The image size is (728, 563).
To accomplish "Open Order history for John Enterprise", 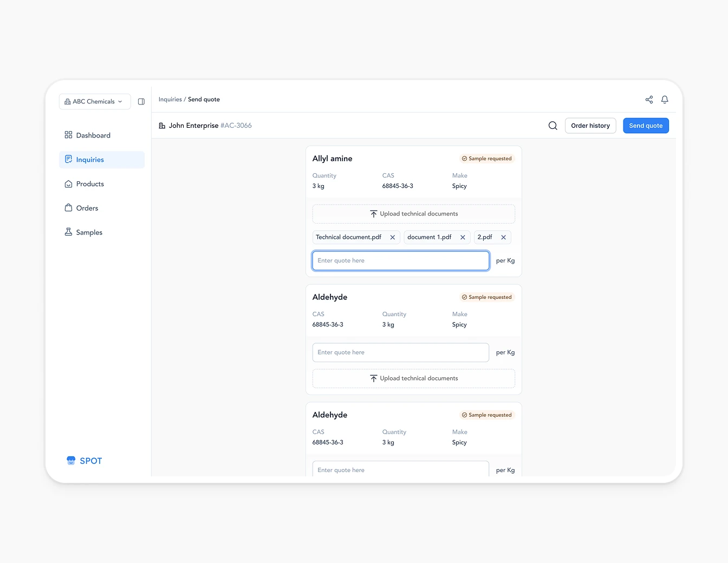I will point(590,125).
